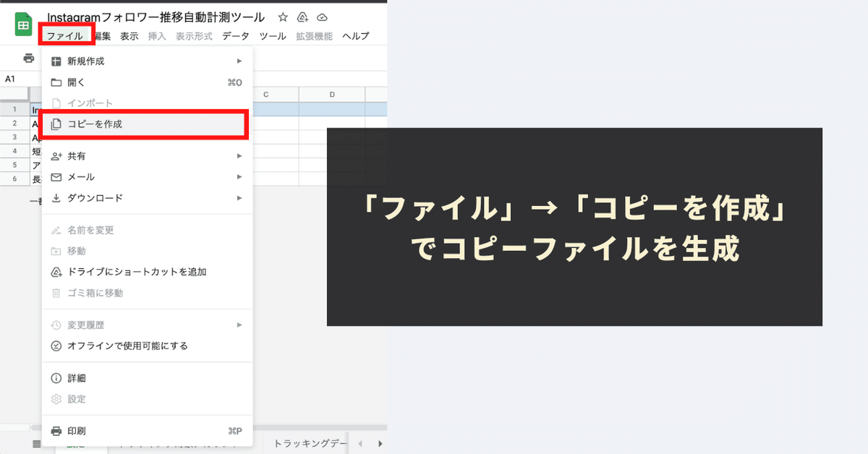868x454 pixels.
Task: Star the spreadsheet with the star icon
Action: coord(283,17)
